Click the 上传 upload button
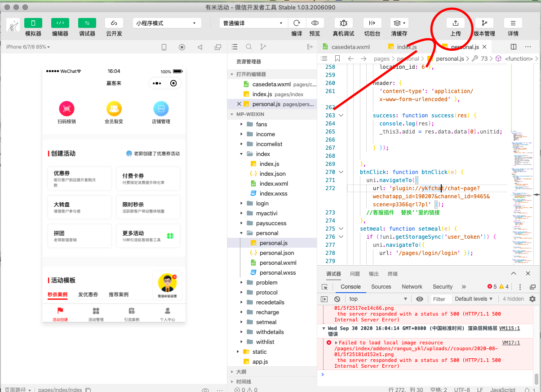The image size is (541, 392). pos(456,23)
